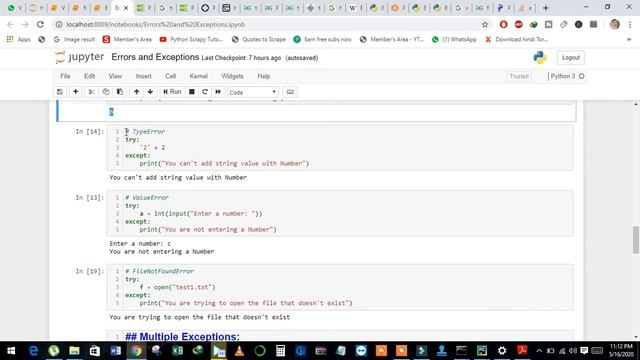Save notebook with the save and checkpoint icon
The width and height of the screenshot is (640, 360).
60,92
